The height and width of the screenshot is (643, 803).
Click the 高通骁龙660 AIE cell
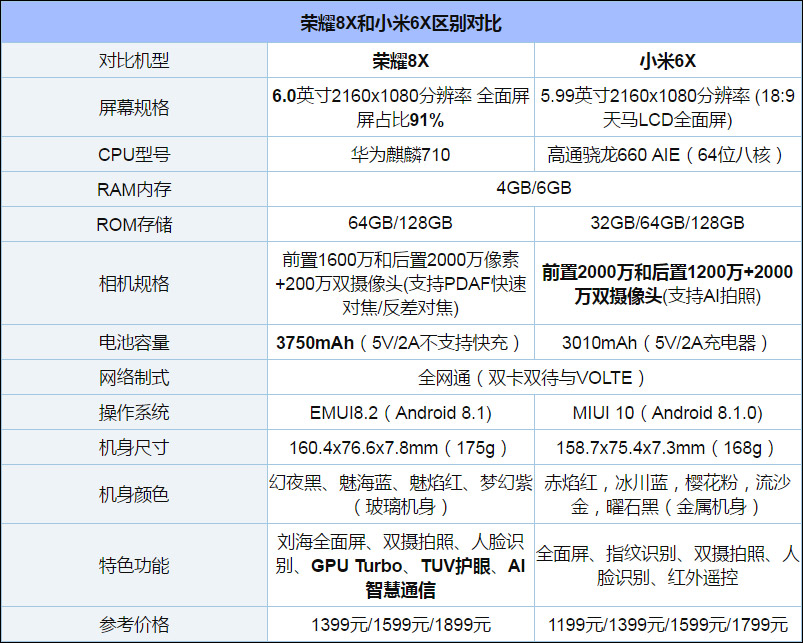[667, 154]
